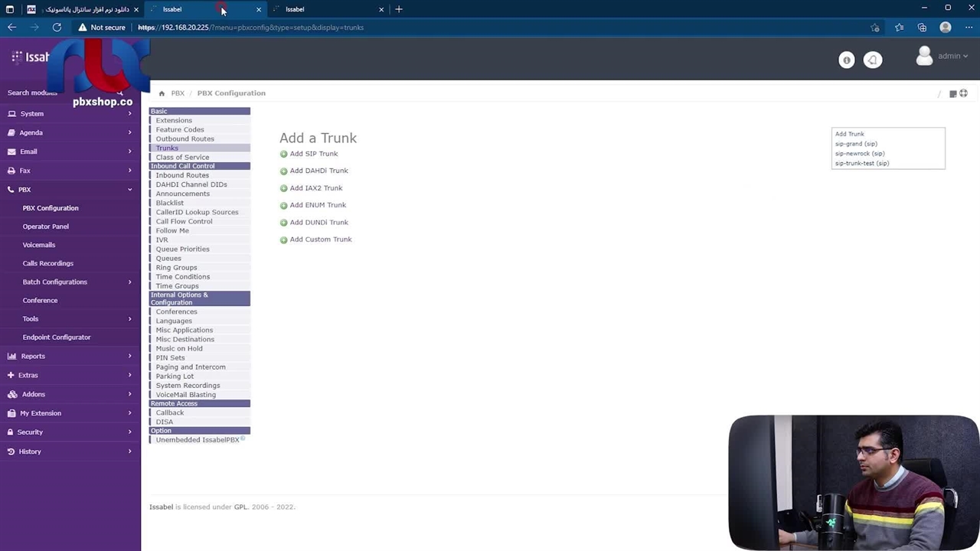Image resolution: width=980 pixels, height=551 pixels.
Task: Click the info icon in the top header
Action: [x=846, y=60]
